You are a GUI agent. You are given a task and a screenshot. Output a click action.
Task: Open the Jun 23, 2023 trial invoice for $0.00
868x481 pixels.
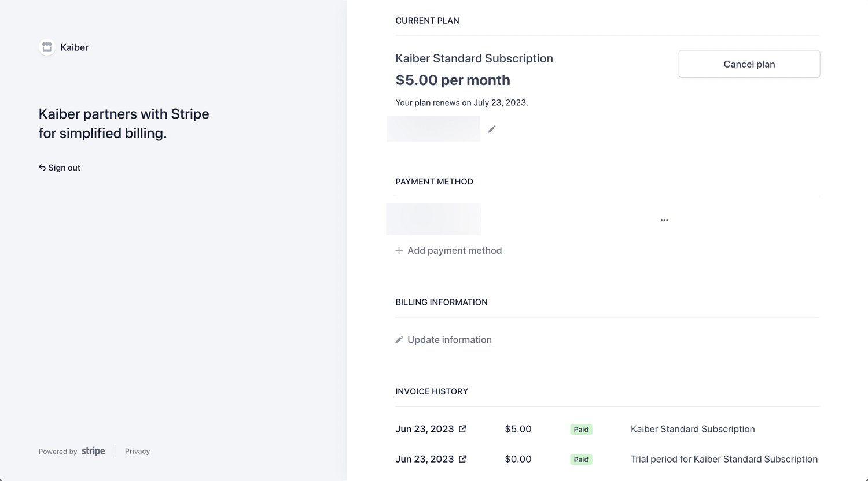tap(431, 459)
